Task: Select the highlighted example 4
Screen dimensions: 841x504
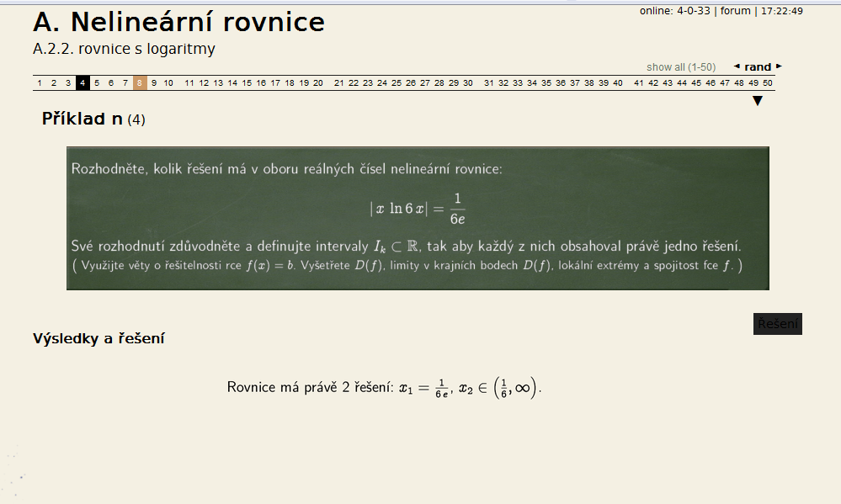Action: 83,82
